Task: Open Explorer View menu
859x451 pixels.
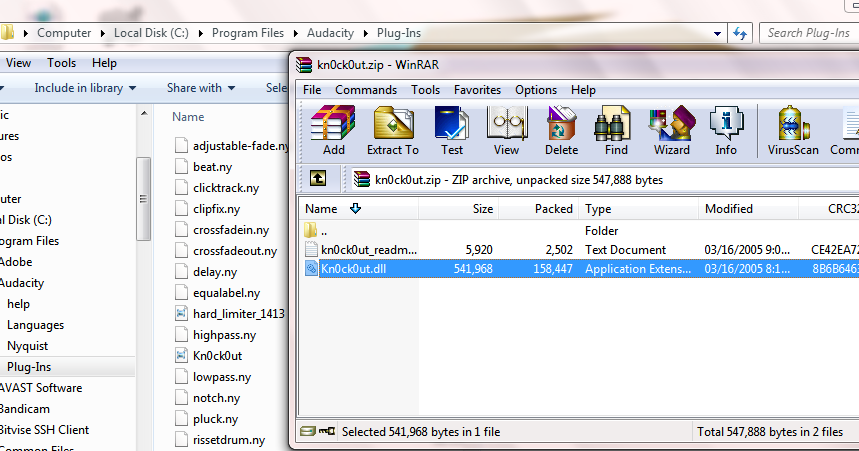Action: click(18, 63)
